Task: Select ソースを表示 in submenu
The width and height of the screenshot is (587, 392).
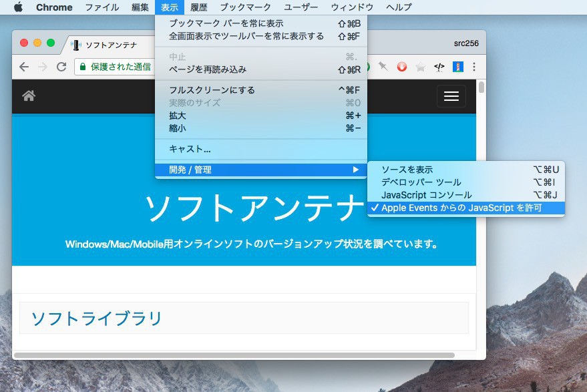Action: tap(466, 170)
